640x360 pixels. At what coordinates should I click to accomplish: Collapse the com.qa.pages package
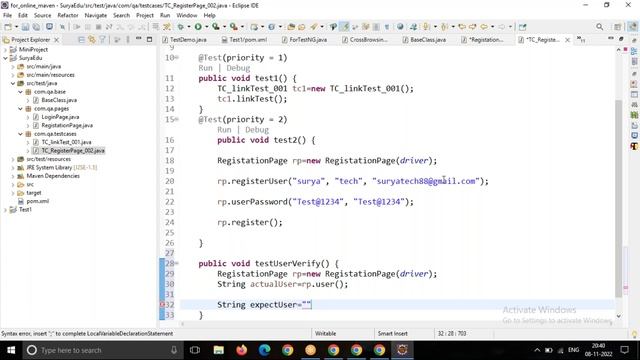click(x=20, y=109)
